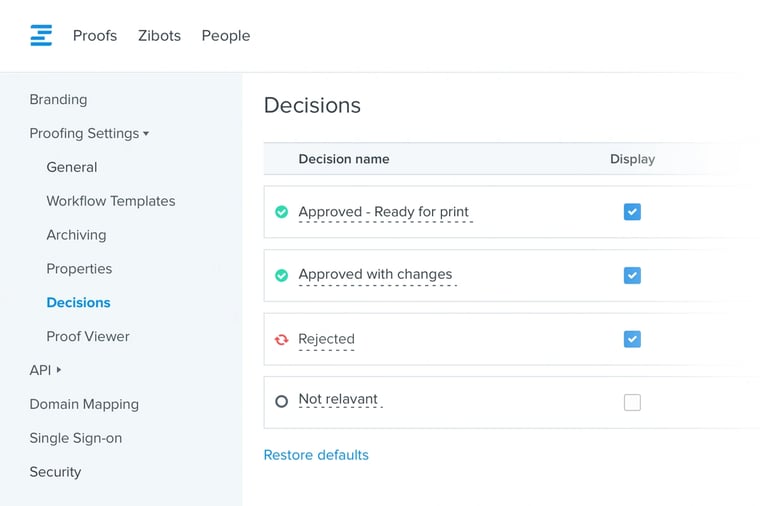
Task: Toggle Display checkbox for Rejected decision
Action: 632,339
